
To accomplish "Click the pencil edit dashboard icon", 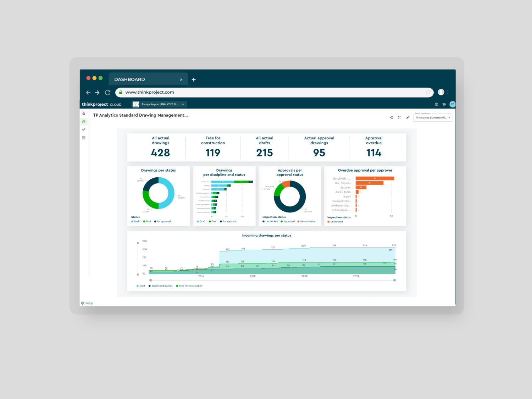I will pyautogui.click(x=408, y=117).
